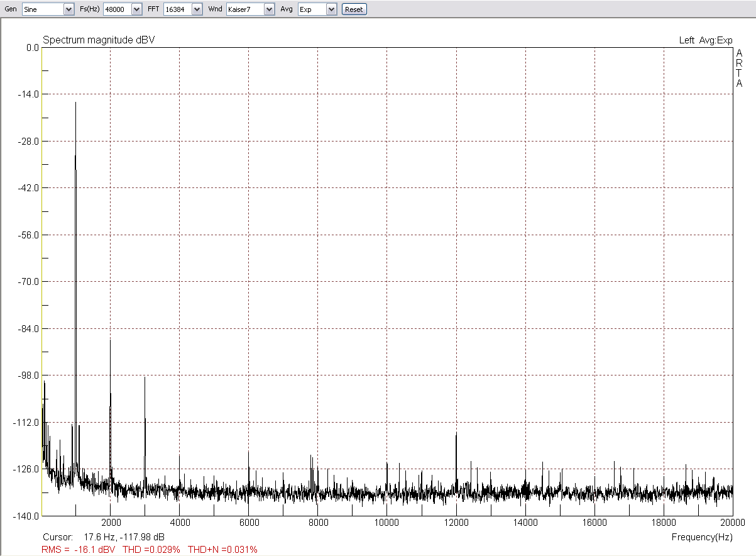Screen dimensions: 756x556
Task: Click the Exp averaging dropdown arrow
Action: [332, 9]
